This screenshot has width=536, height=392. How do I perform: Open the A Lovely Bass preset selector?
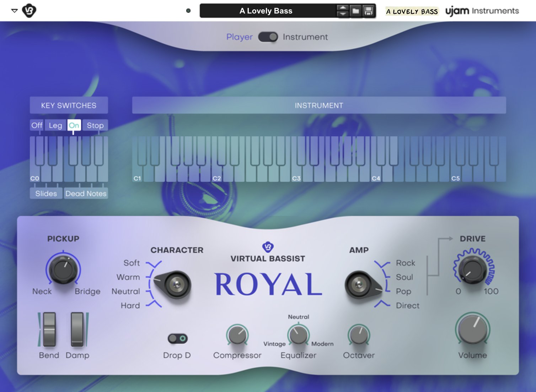266,11
